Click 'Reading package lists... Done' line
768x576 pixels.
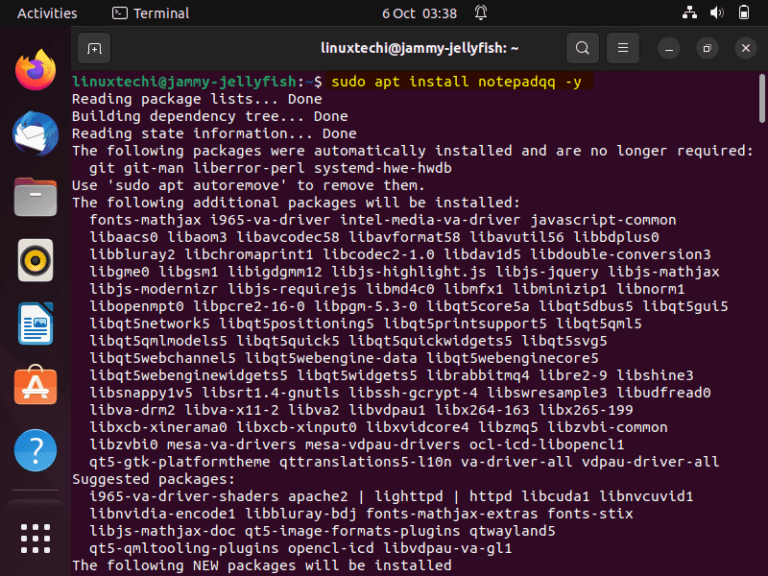[197, 99]
